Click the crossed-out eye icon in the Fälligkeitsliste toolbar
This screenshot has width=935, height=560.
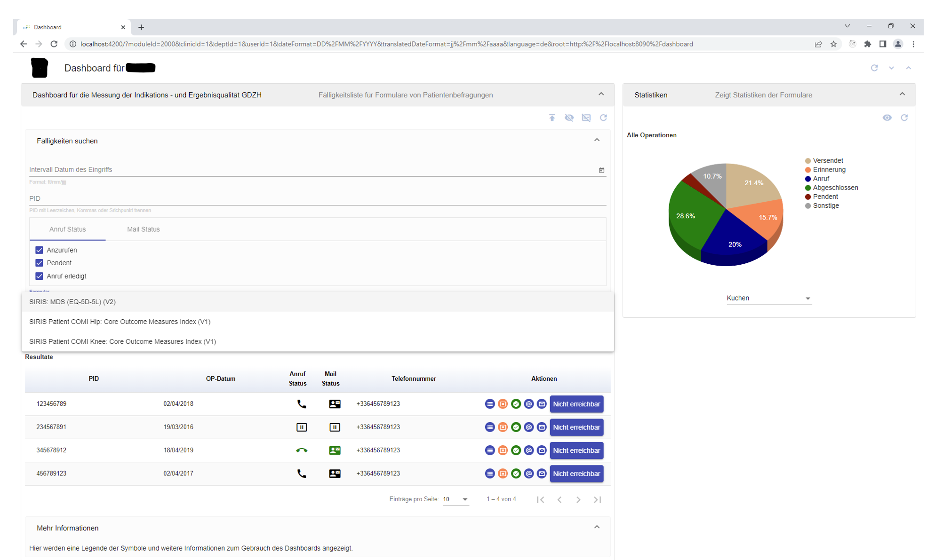click(569, 118)
